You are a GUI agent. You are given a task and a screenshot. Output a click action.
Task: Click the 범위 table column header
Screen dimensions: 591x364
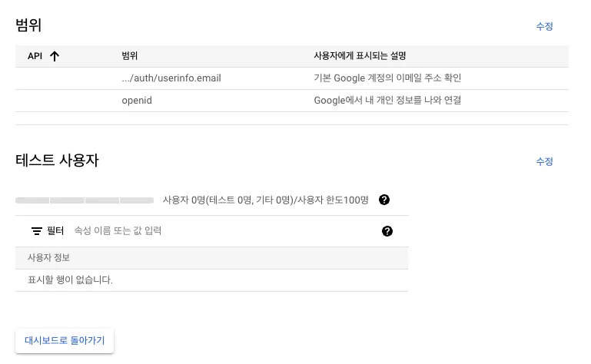(x=130, y=56)
